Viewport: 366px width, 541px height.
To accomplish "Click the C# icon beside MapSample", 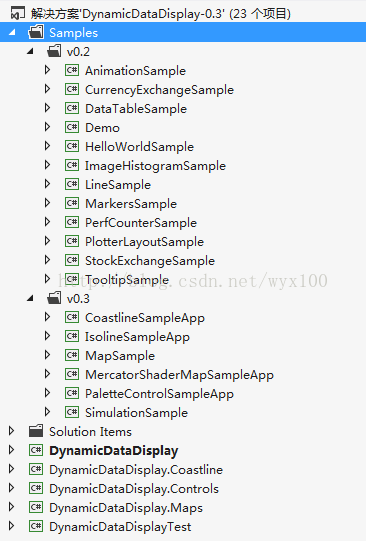I will [x=72, y=355].
